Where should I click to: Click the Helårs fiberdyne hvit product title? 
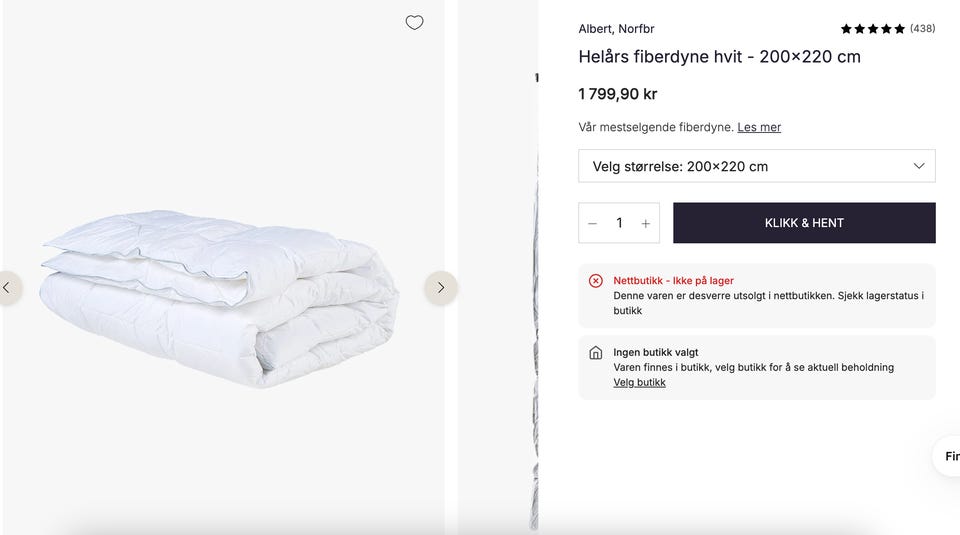719,57
